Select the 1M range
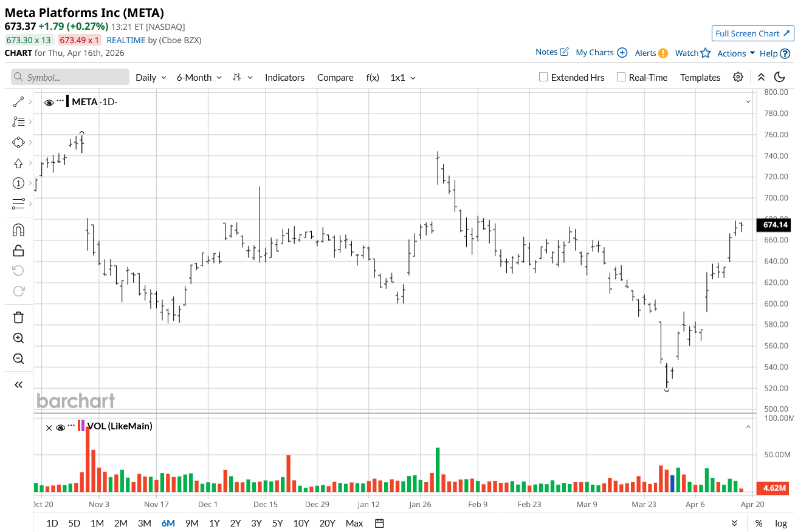Image resolution: width=795 pixels, height=532 pixels. point(97,523)
